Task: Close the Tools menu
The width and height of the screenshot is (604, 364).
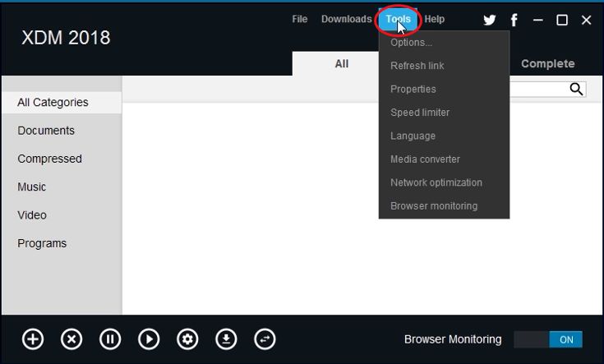Action: click(398, 19)
